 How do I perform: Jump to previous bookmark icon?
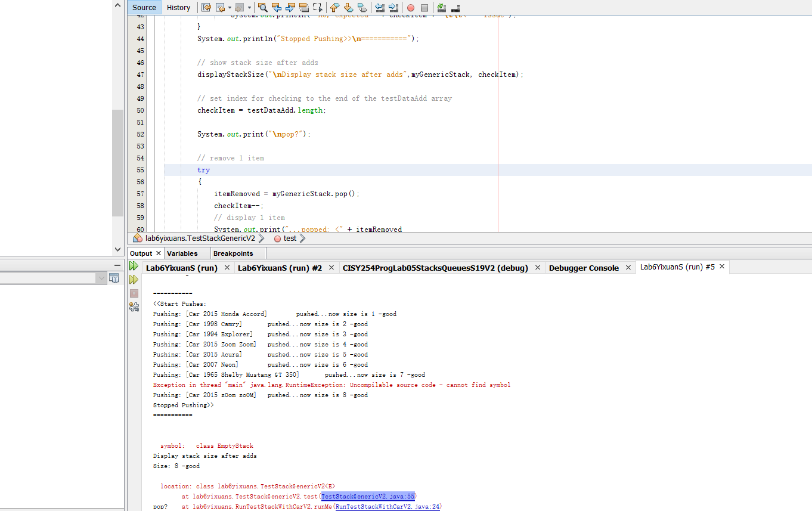tap(334, 8)
